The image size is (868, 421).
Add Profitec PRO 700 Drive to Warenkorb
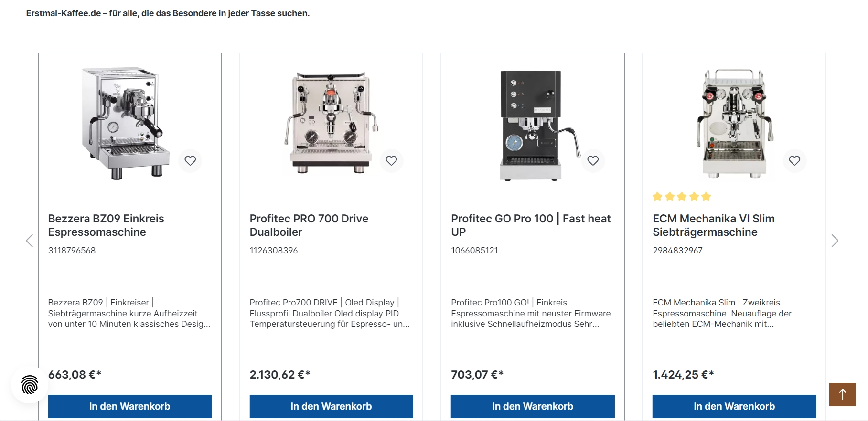331,406
